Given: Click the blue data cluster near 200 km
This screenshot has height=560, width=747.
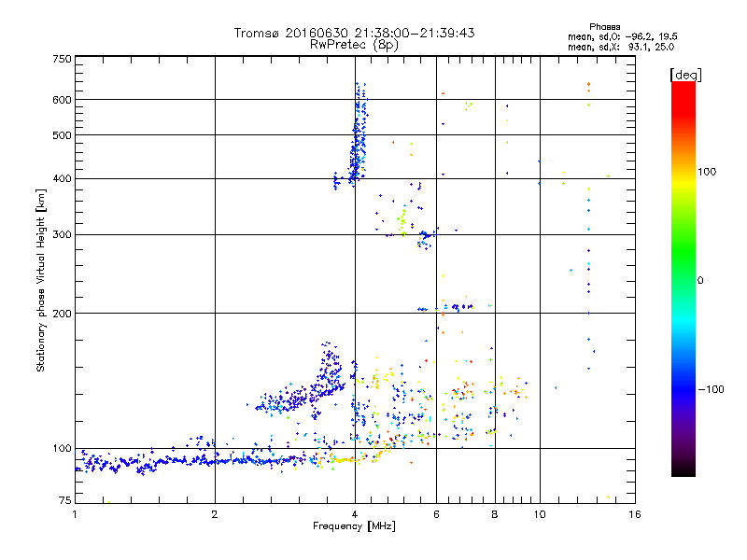Looking at the screenshot, I should [x=461, y=307].
